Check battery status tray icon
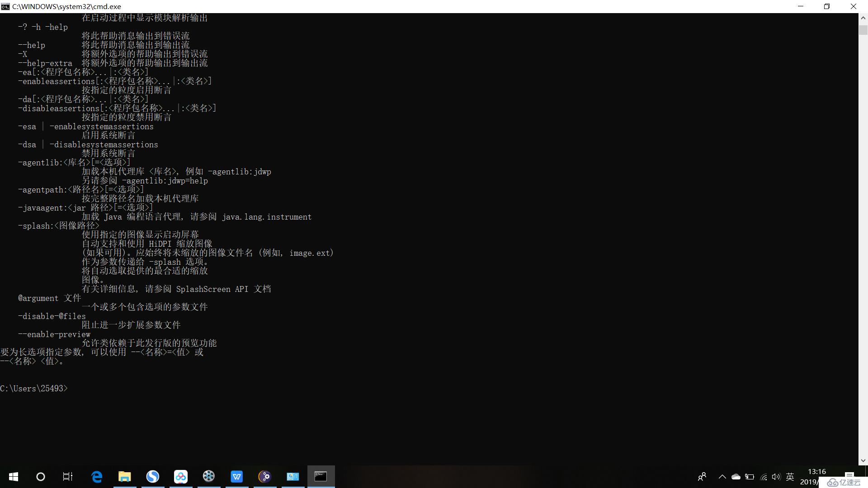868x488 pixels. (x=750, y=477)
